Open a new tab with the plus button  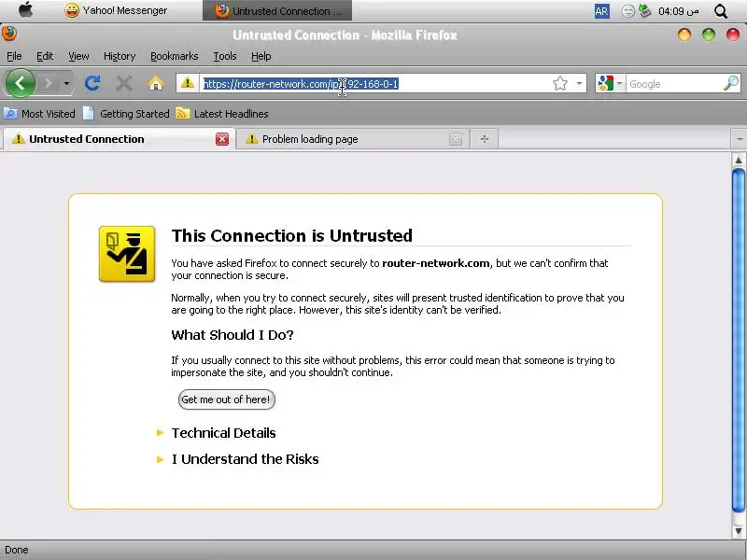[485, 139]
